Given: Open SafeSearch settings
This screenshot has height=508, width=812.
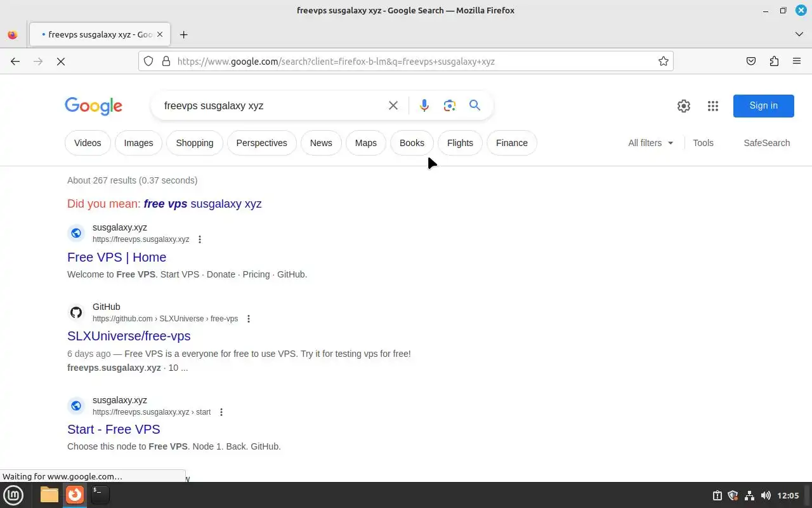Looking at the screenshot, I should point(766,143).
